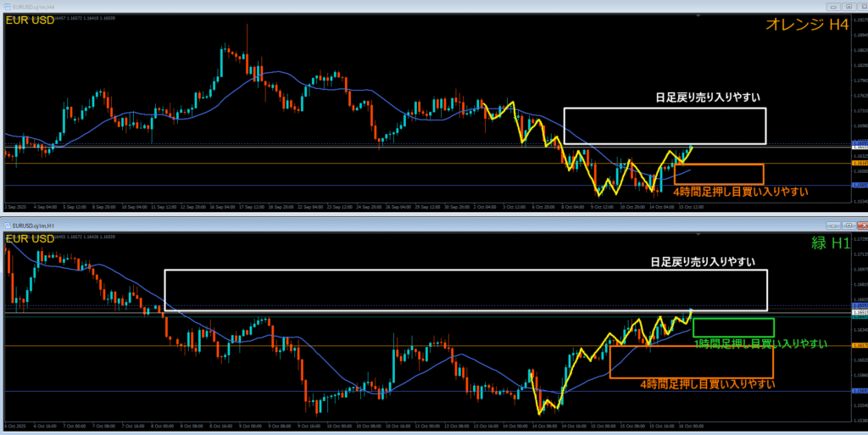This screenshot has height=435, width=868.
Task: Click the EUR USD label in H4 chart
Action: 30,20
